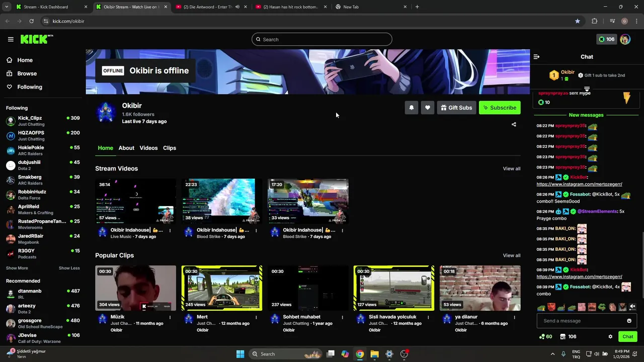
Task: Open the 36:14 Live Music stream video
Action: click(136, 201)
